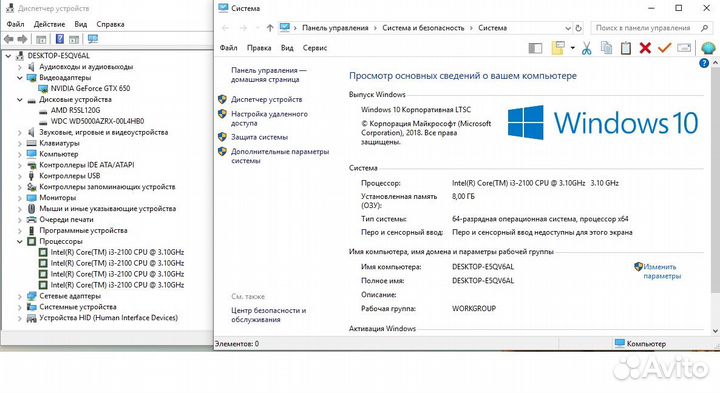This screenshot has height=393, width=720.
Task: Open Справка menu in Device Manager
Action: 110,24
